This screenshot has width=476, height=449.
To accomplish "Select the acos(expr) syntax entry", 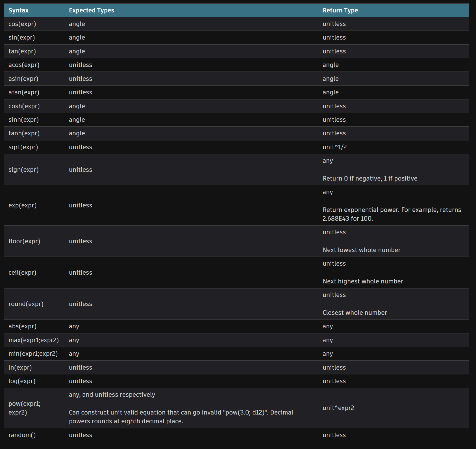I will (x=24, y=65).
